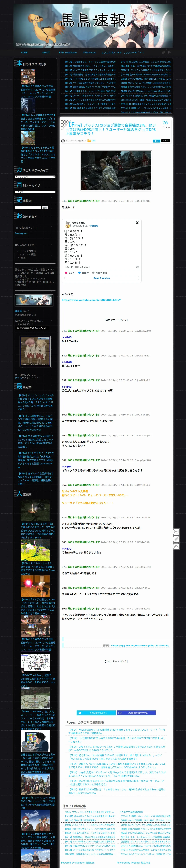The image size is (186, 868).
Task: Open the Twitter bird icon in the navigation bar
Action: 163,53
